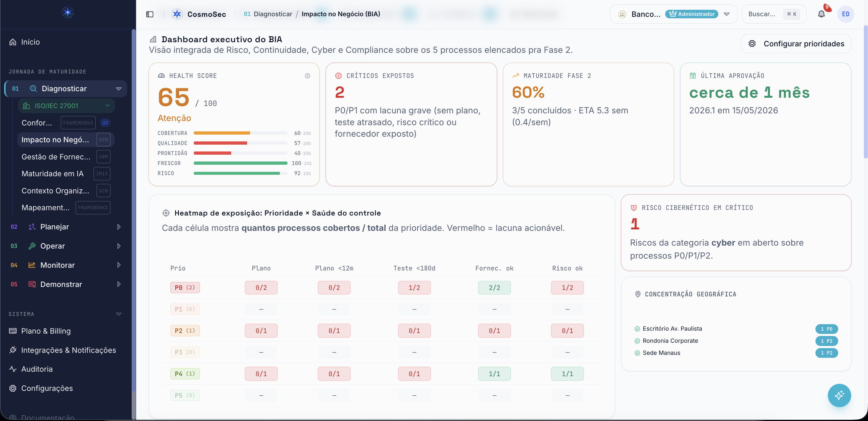Image resolution: width=868 pixels, height=421 pixels.
Task: Click the heatmap target icon
Action: [x=166, y=213]
